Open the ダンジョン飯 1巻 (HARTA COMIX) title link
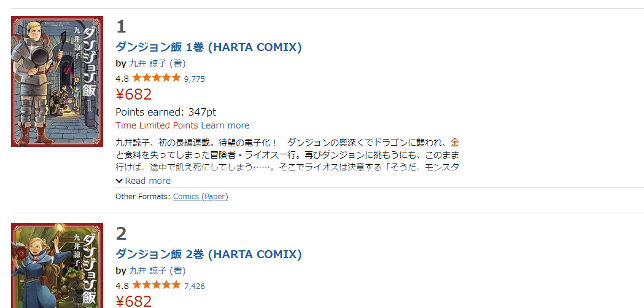 pyautogui.click(x=209, y=47)
